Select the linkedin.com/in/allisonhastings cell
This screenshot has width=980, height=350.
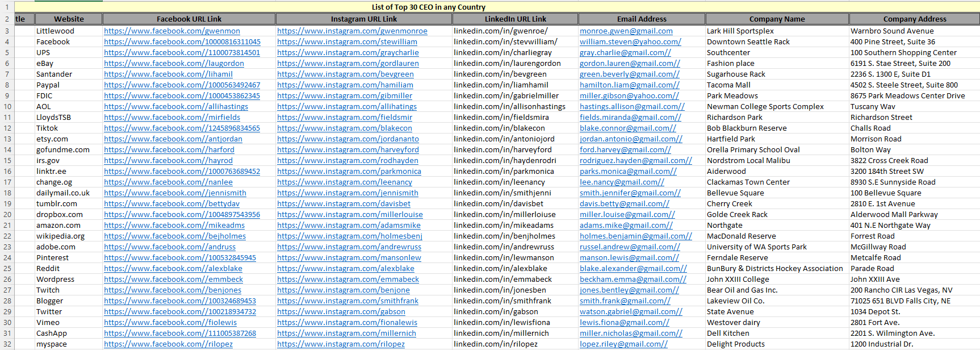(516, 107)
